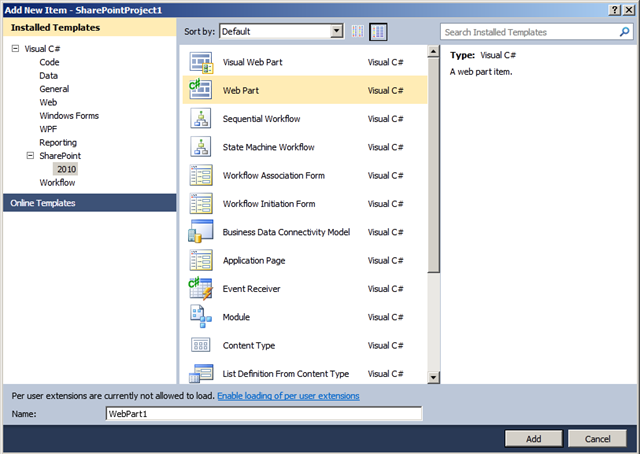This screenshot has width=640, height=454.
Task: Click the Workflow Initiation Form label
Action: click(269, 203)
